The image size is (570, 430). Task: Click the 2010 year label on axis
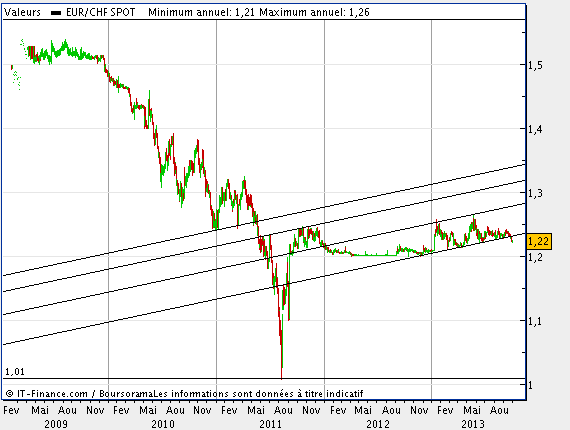(x=163, y=424)
